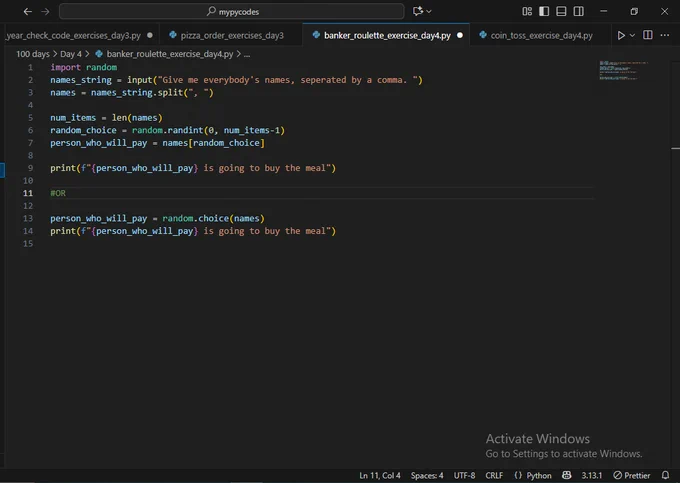Screen dimensions: 680x483
Task: Toggle the bottom panel
Action: 561,11
